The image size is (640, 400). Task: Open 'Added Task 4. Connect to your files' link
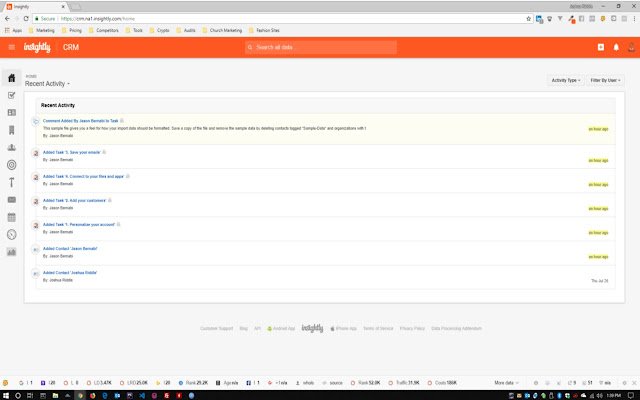pos(83,176)
